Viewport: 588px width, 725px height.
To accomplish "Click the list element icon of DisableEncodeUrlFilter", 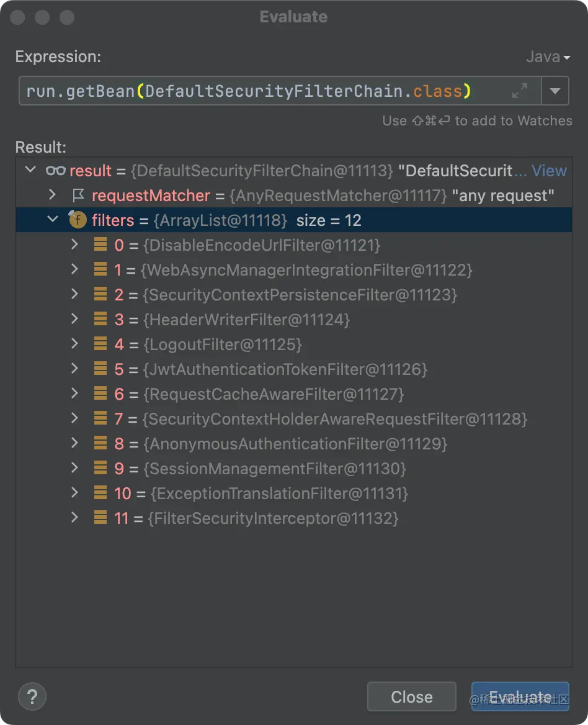I will coord(100,244).
